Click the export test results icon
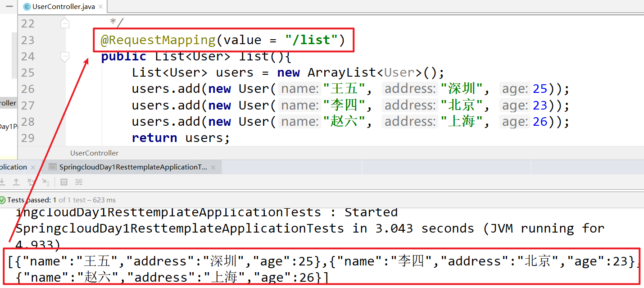The image size is (644, 288). [x=16, y=182]
